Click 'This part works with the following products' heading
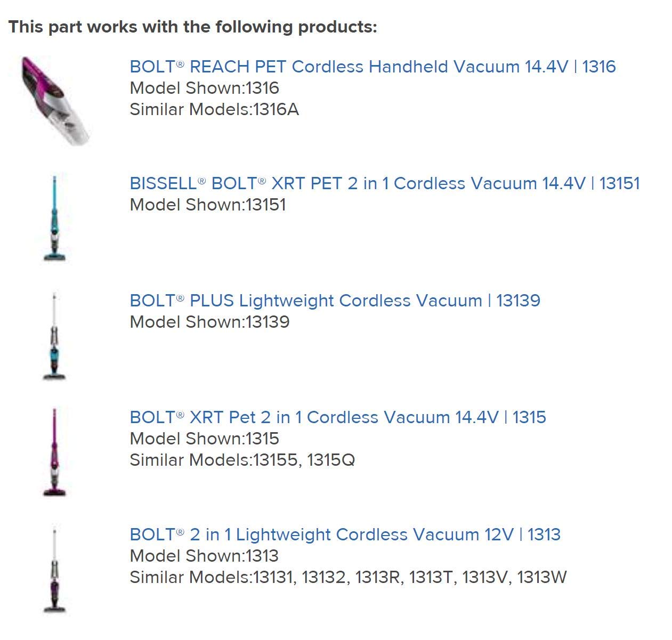Viewport: 672px width, 640px height. tap(193, 27)
